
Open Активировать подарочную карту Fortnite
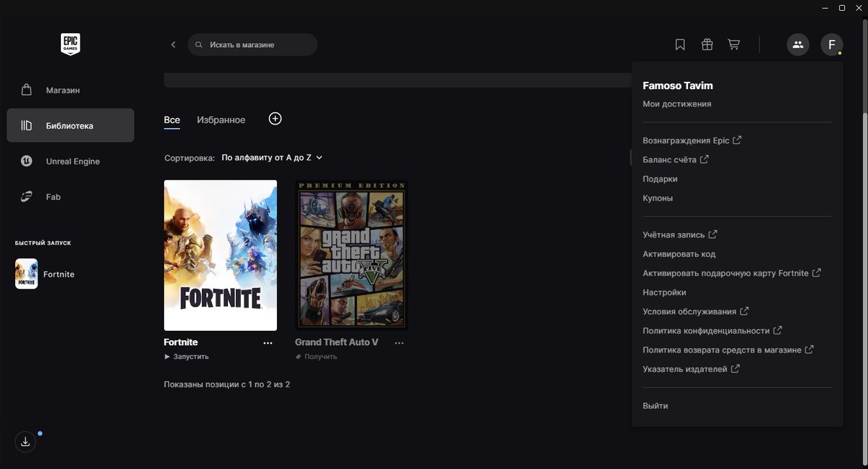[731, 273]
